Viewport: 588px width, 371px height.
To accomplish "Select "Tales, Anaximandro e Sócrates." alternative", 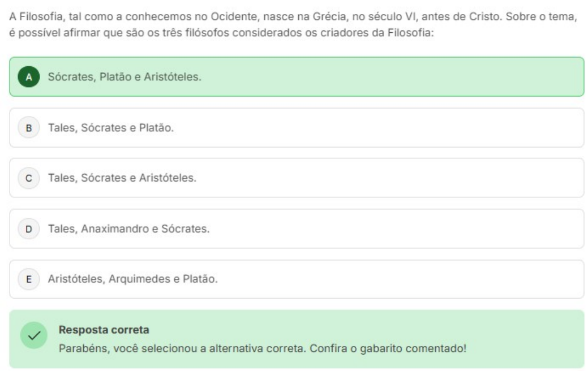I will tap(129, 229).
